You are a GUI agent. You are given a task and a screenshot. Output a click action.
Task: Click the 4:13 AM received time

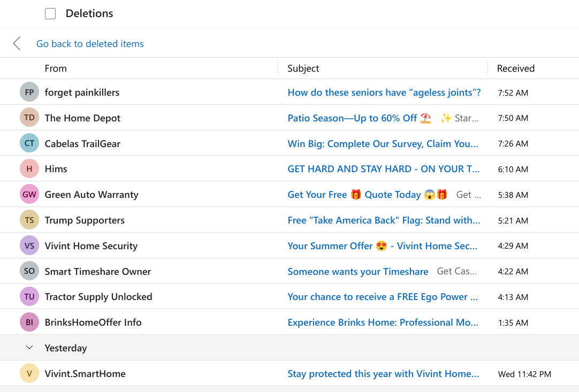pyautogui.click(x=513, y=297)
